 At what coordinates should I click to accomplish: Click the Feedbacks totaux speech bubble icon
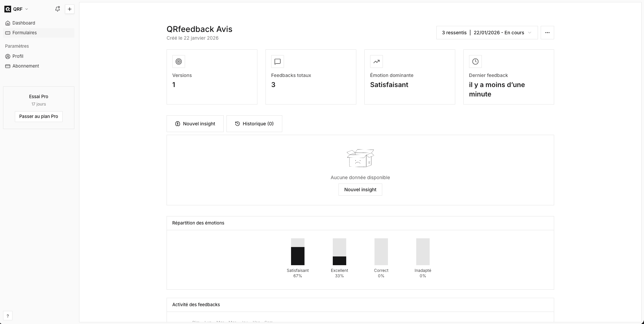point(278,62)
